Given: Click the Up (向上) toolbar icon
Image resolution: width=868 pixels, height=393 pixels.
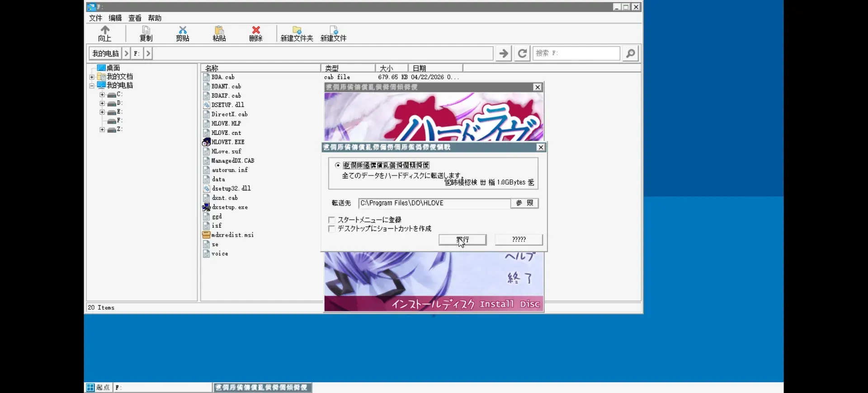Looking at the screenshot, I should click(x=105, y=30).
